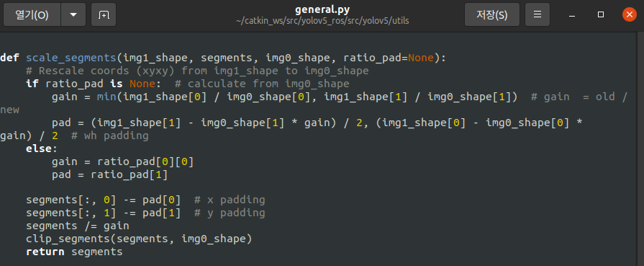Click 'ratio_pad=None' parameter in function signature
The width and height of the screenshot is (644, 266).
[388, 58]
